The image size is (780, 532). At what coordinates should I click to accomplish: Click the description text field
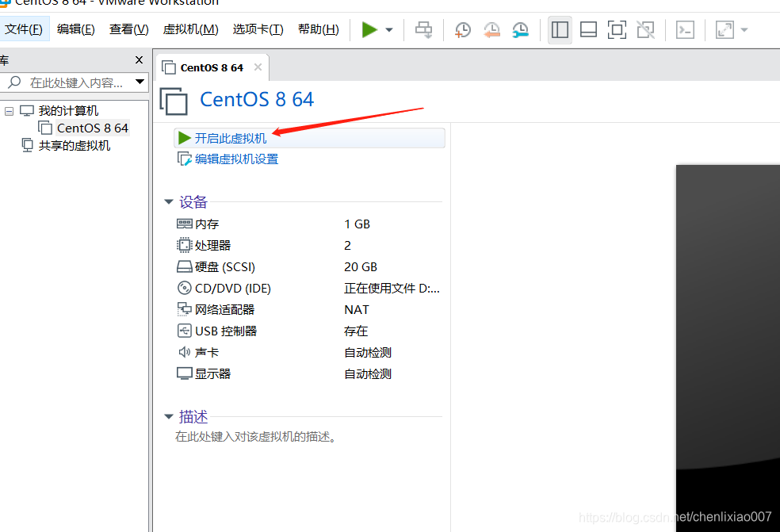(257, 436)
